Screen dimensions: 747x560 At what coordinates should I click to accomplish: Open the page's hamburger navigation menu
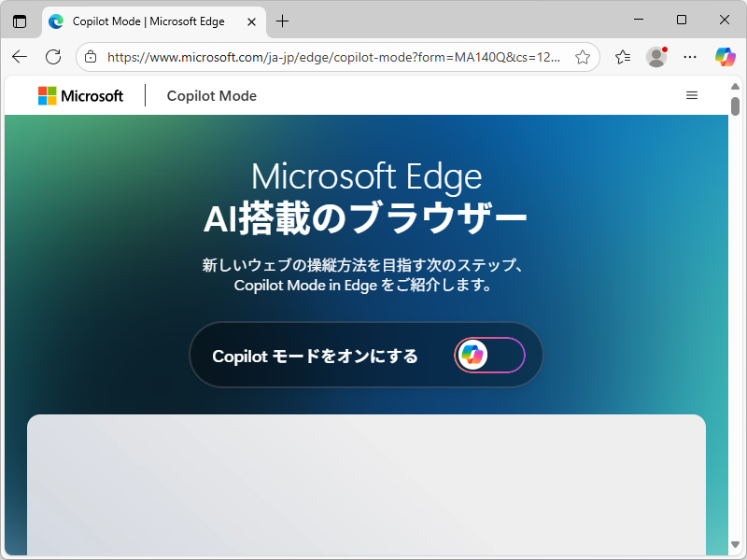tap(692, 95)
